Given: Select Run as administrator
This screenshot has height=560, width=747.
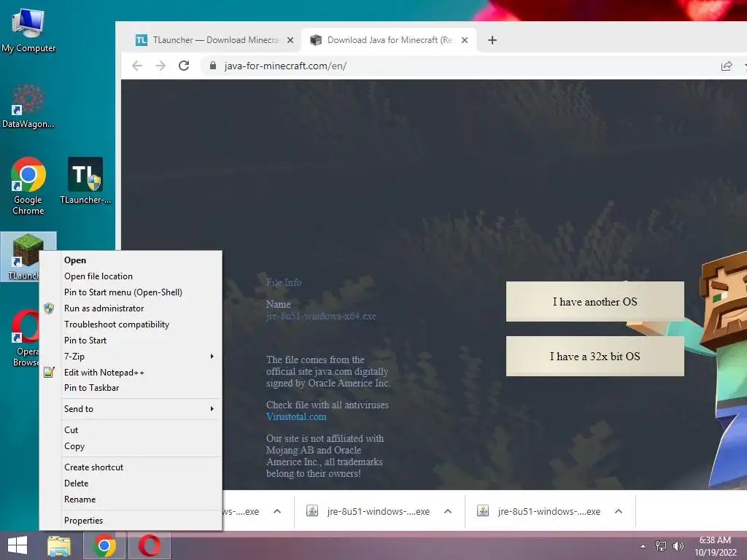Looking at the screenshot, I should pos(142,308).
